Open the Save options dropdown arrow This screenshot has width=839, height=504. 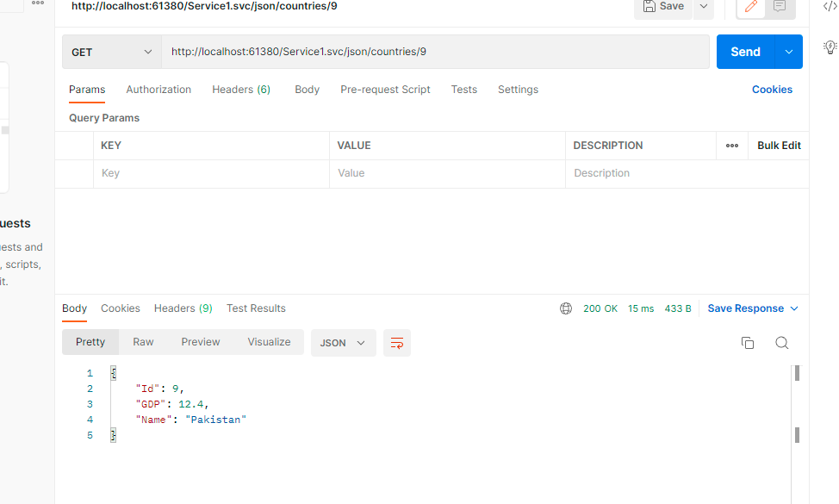pos(704,7)
